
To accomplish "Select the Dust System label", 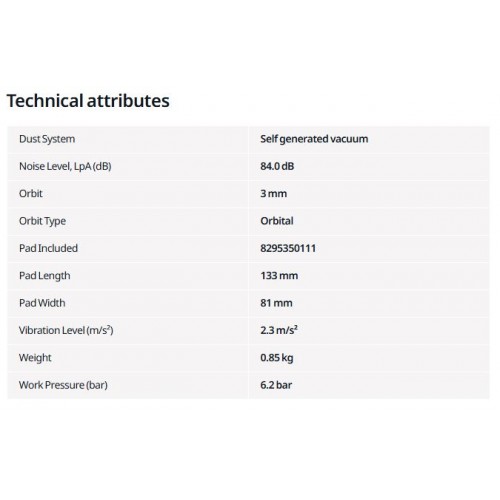I will [47, 139].
